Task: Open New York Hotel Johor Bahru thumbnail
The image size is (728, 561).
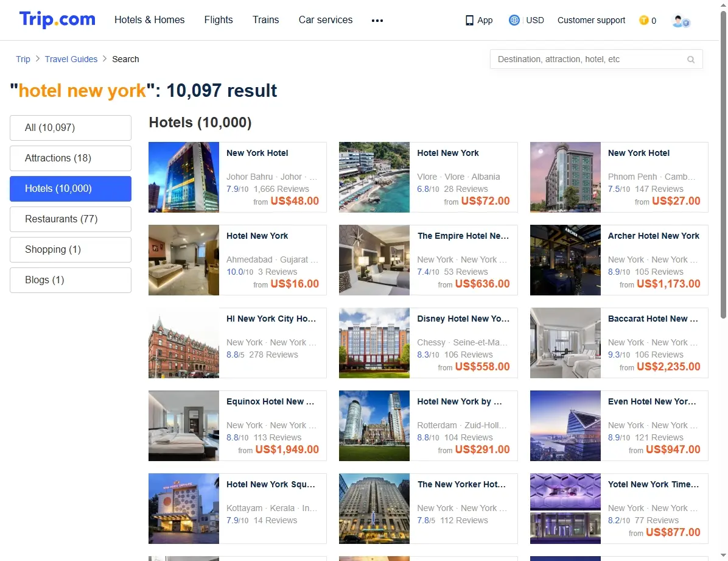Action: click(184, 177)
